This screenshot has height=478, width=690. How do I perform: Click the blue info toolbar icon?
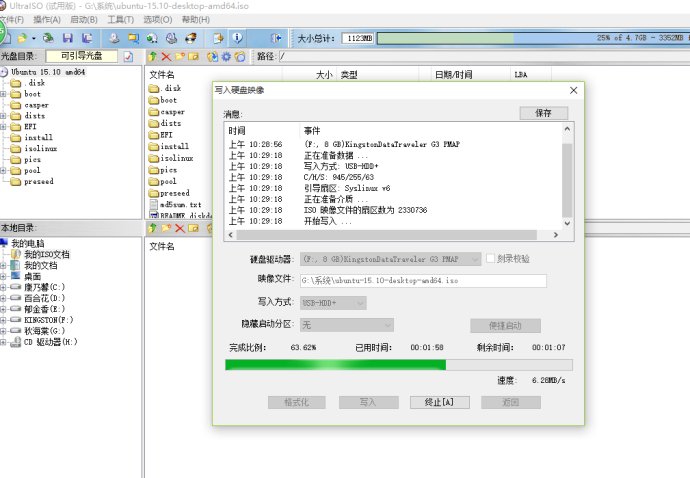coord(237,38)
